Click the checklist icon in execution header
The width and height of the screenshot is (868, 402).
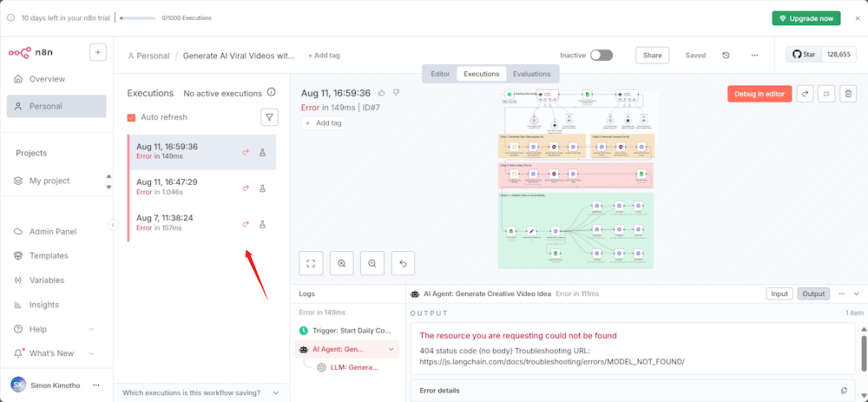pos(826,94)
